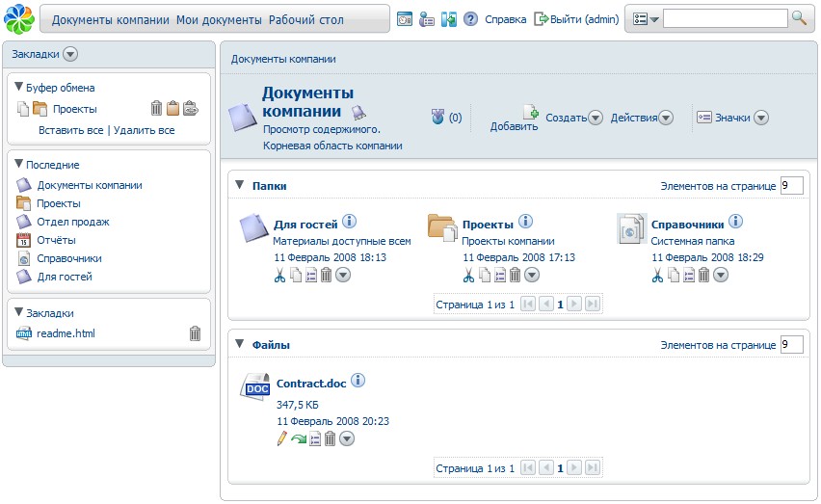Click Вставить все in clipboard
Screen dimensions: 821x504
pos(70,130)
